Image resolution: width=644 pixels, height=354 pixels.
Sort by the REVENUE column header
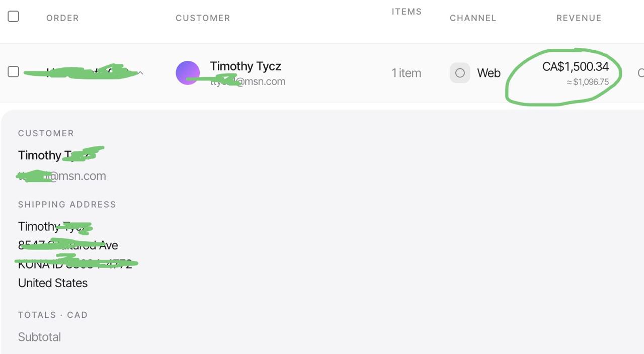(x=579, y=18)
